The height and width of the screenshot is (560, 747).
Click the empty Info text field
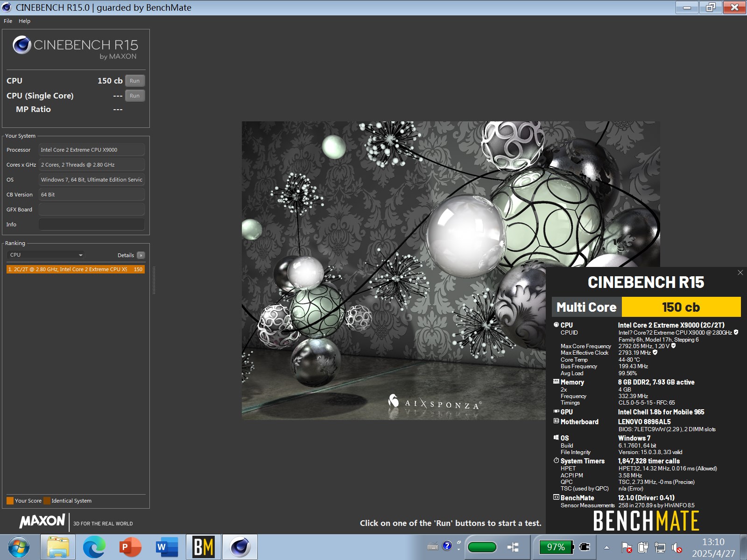tap(92, 224)
